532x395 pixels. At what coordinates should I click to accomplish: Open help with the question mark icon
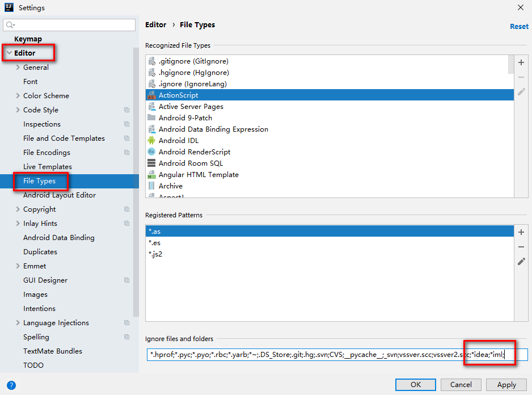tap(11, 385)
